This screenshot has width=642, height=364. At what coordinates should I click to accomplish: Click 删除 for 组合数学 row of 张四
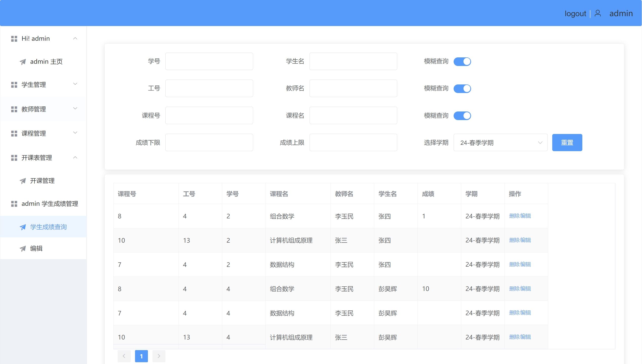pos(514,216)
